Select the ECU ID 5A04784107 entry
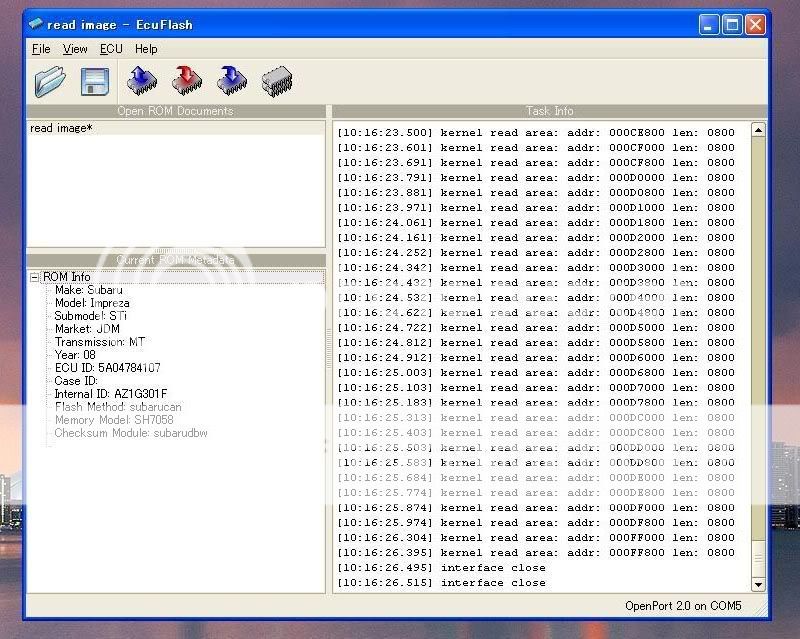Screen dimensions: 800x639 pyautogui.click(x=107, y=368)
